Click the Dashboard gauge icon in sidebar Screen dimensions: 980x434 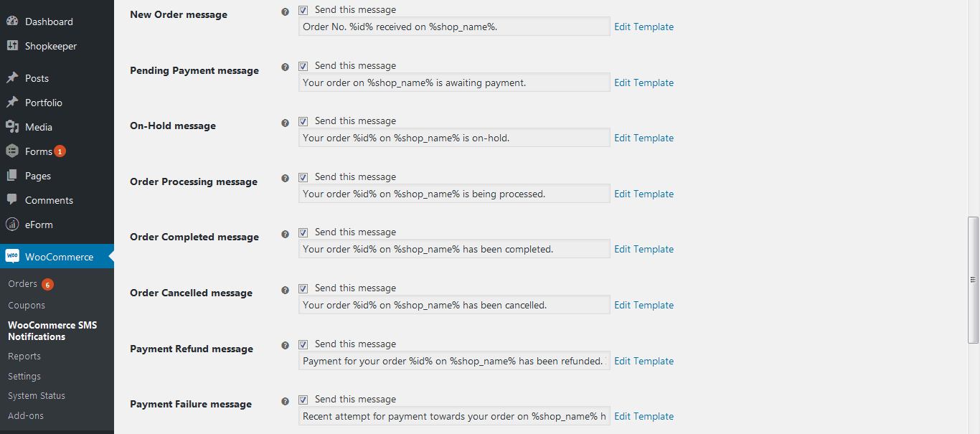point(12,22)
